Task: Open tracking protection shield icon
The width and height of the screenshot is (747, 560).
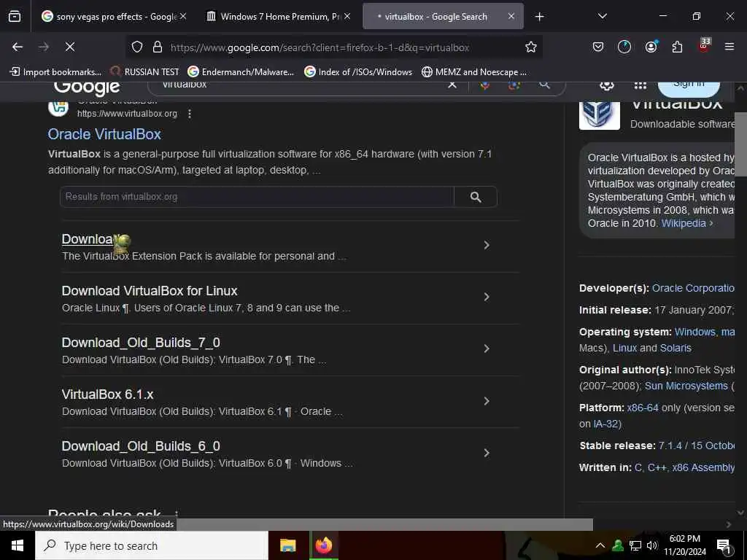Action: pos(137,47)
